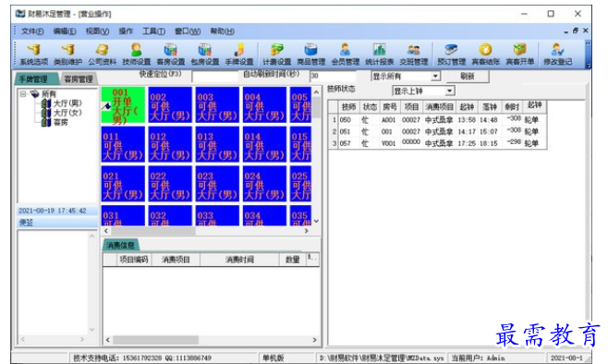Click the 消费信息 horizontal scrollbar thumb
This screenshot has height=364, width=608.
tap(156, 340)
